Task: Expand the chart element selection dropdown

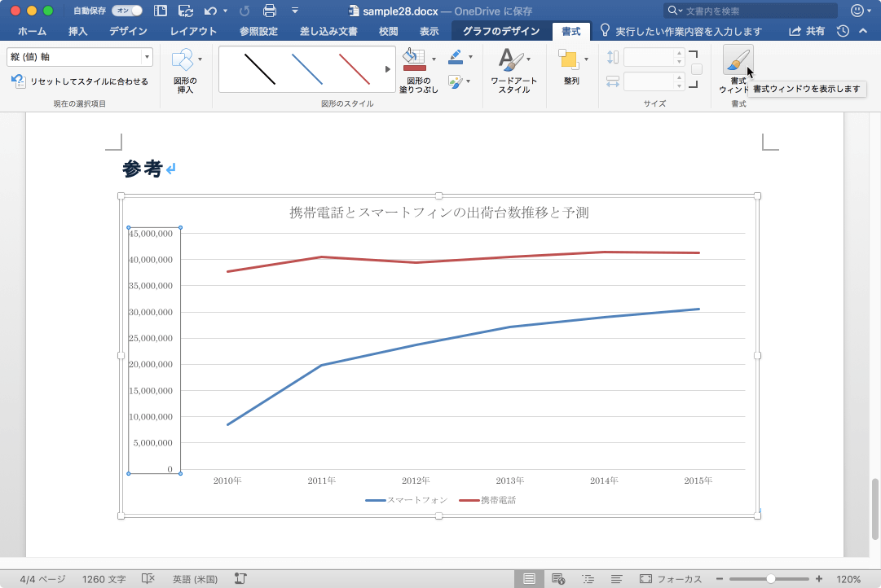Action: (147, 57)
